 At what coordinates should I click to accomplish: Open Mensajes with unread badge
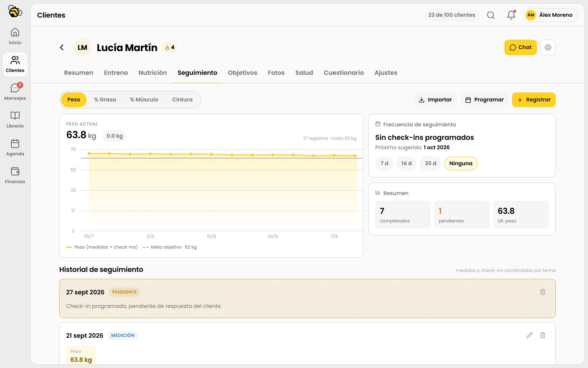click(x=15, y=92)
